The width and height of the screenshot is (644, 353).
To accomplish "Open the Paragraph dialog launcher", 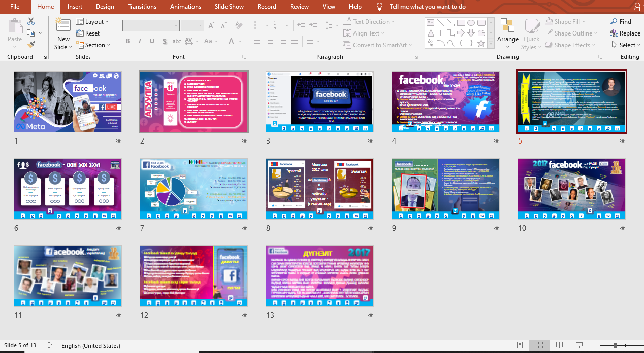I will tap(415, 57).
